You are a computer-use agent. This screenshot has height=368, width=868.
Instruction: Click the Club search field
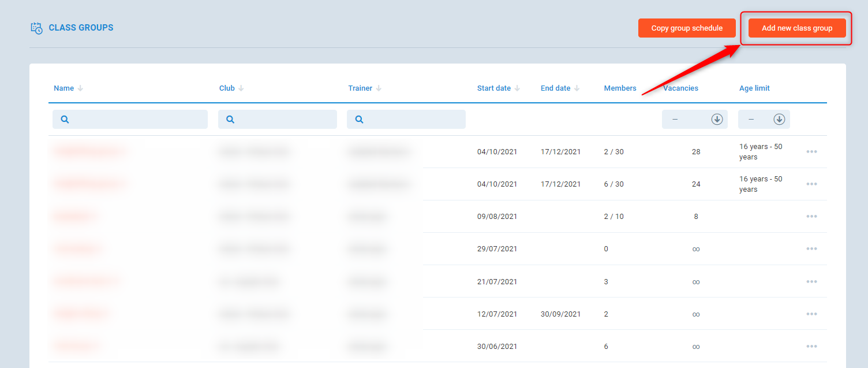(278, 120)
